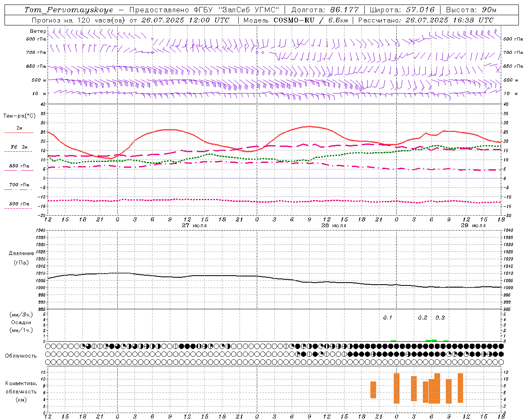Click the "29 июля" date label
Image resolution: width=525 pixels, height=420 pixels.
click(473, 226)
